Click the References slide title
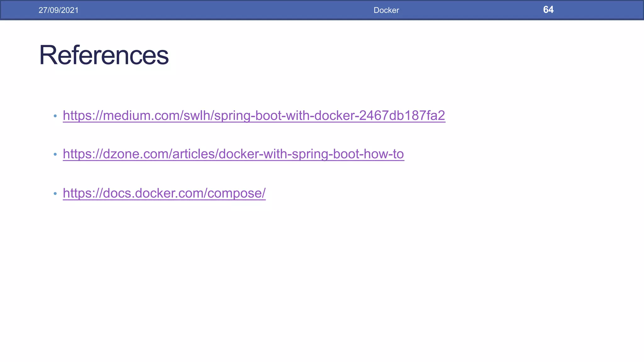This screenshot has height=362, width=644. 104,55
